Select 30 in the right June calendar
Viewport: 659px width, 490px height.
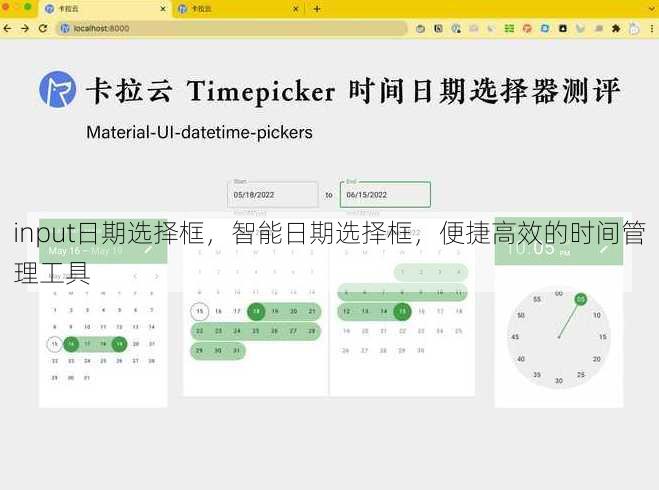(421, 351)
